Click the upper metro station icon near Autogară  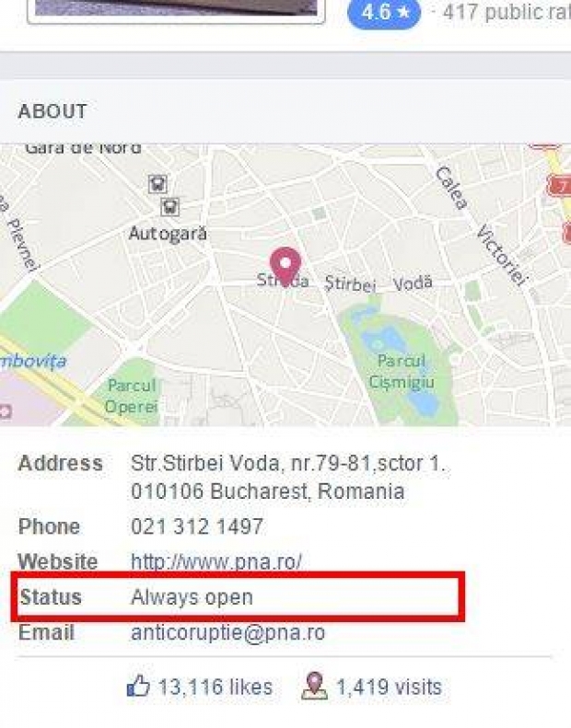pos(157,184)
